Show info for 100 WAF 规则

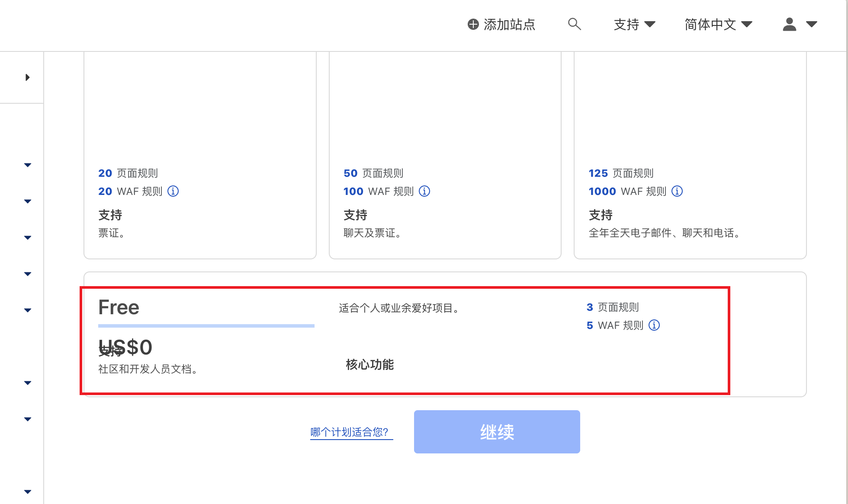click(x=424, y=191)
